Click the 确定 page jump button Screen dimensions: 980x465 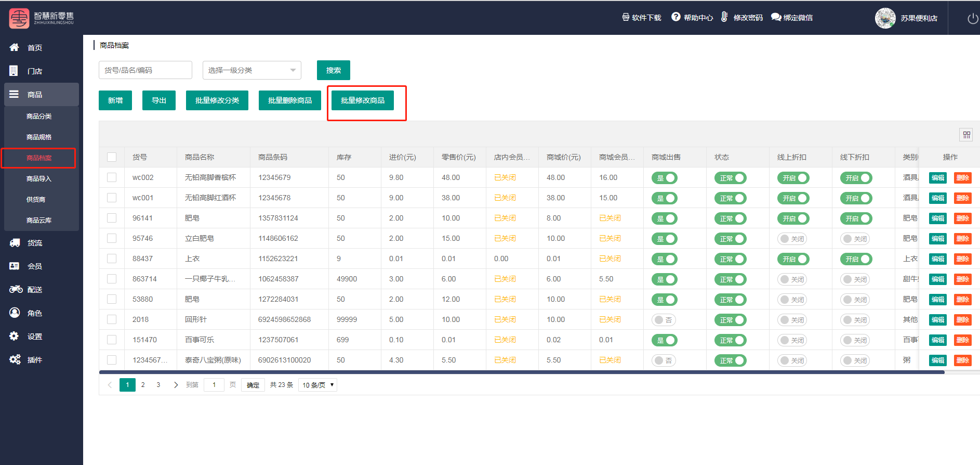pyautogui.click(x=253, y=385)
